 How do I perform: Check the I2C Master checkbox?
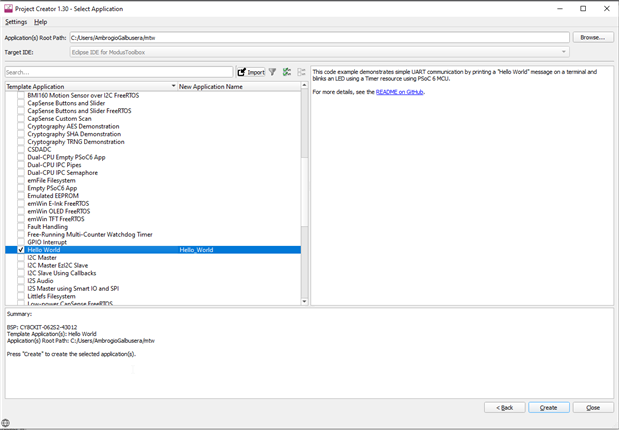click(21, 257)
